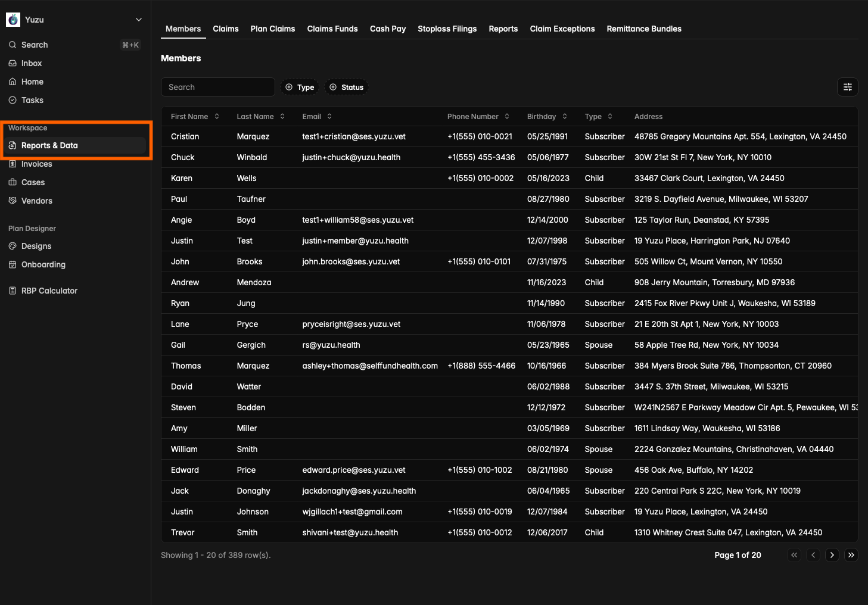The width and height of the screenshot is (868, 605).
Task: Open the Inbox icon in sidebar
Action: pyautogui.click(x=13, y=63)
